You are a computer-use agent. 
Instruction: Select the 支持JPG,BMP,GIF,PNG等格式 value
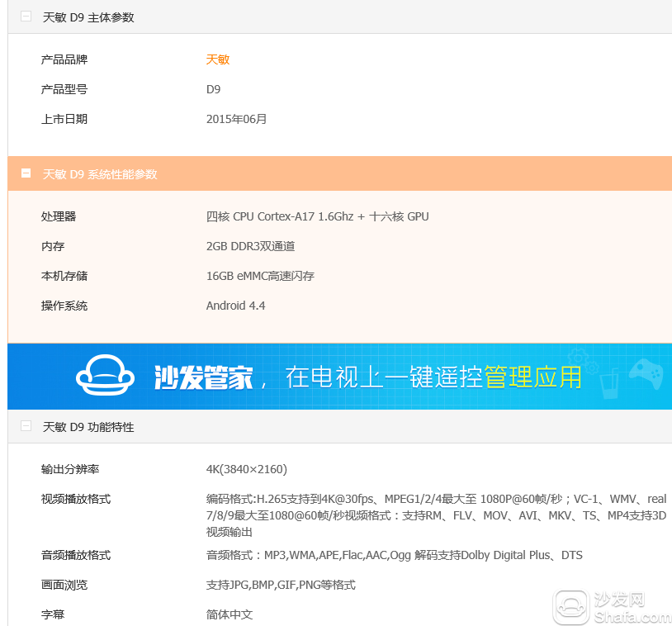pos(281,585)
